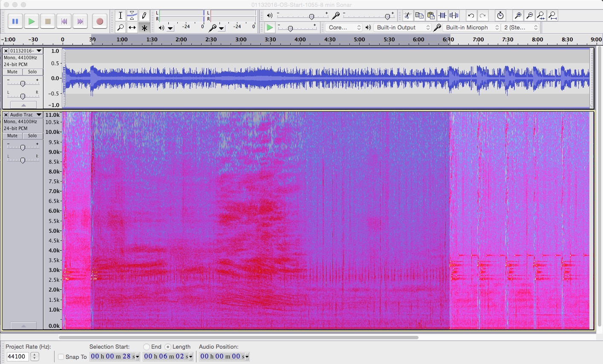This screenshot has width=603, height=364.
Task: Expand the first track's name dropdown menu
Action: tap(39, 51)
